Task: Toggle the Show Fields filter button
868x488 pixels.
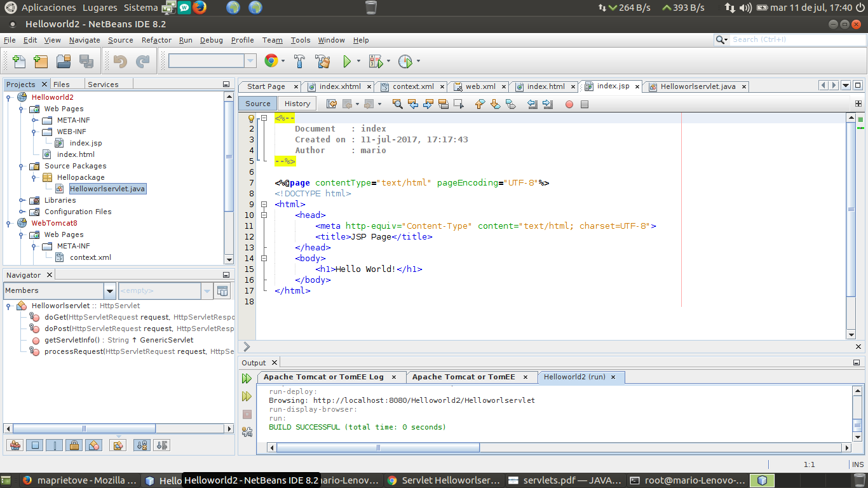Action: pyautogui.click(x=35, y=445)
